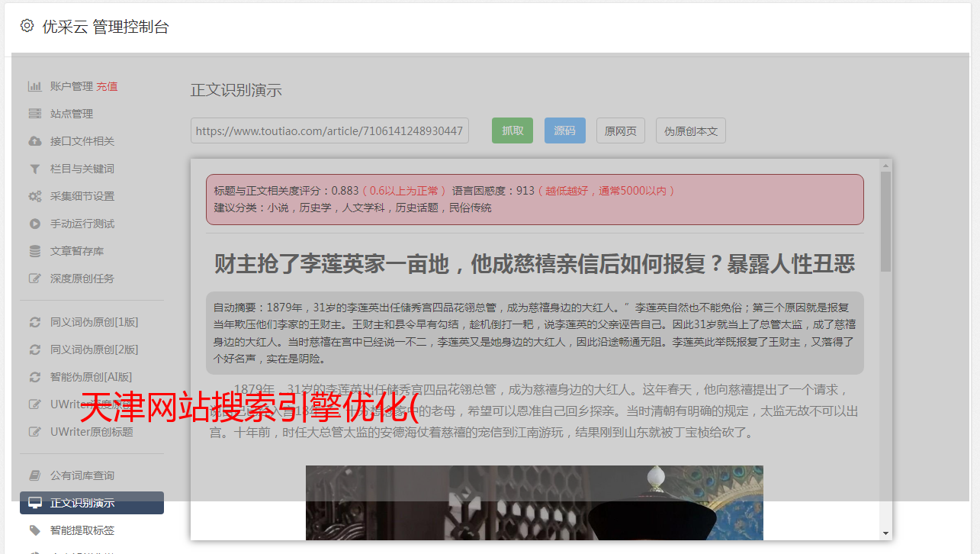Click the gear icon beside 优采云 管理控制台
The image size is (980, 554).
tap(27, 26)
